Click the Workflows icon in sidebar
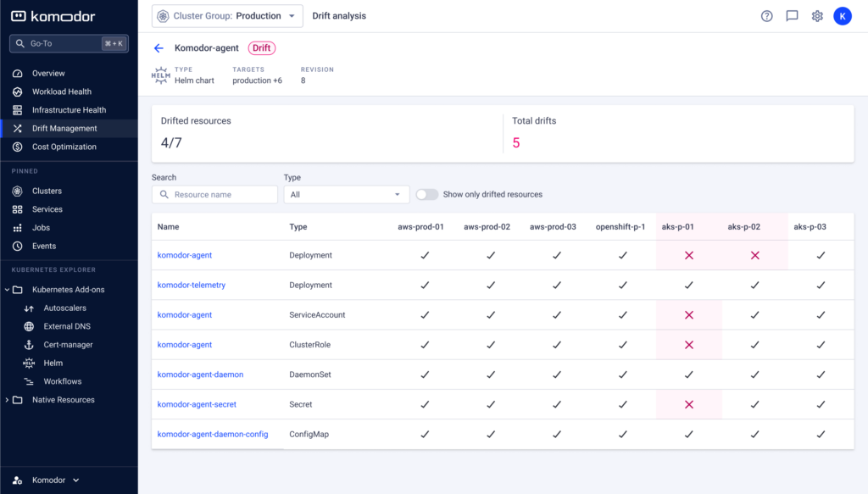The width and height of the screenshot is (868, 494). pyautogui.click(x=29, y=381)
